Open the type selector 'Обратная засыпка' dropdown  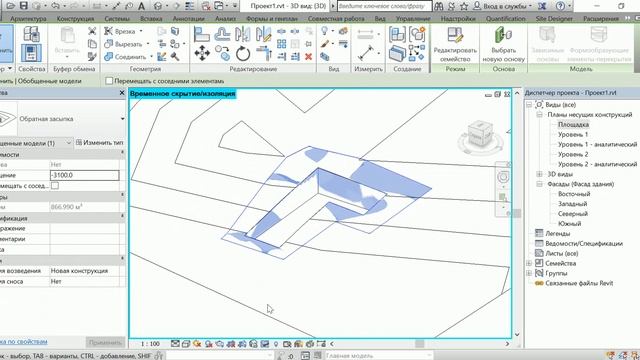coord(122,119)
